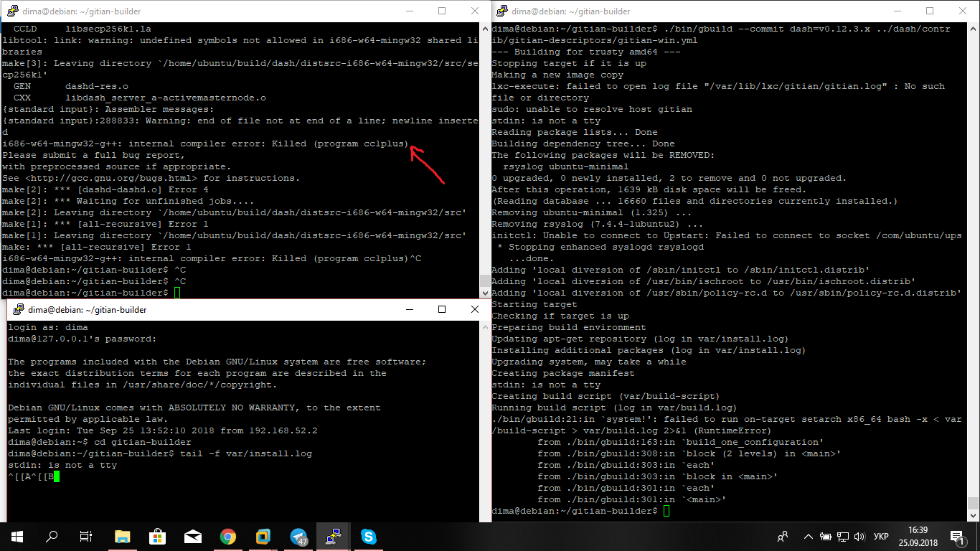Image resolution: width=980 pixels, height=551 pixels.
Task: Click 'Creating package manifest' line
Action: (x=563, y=373)
